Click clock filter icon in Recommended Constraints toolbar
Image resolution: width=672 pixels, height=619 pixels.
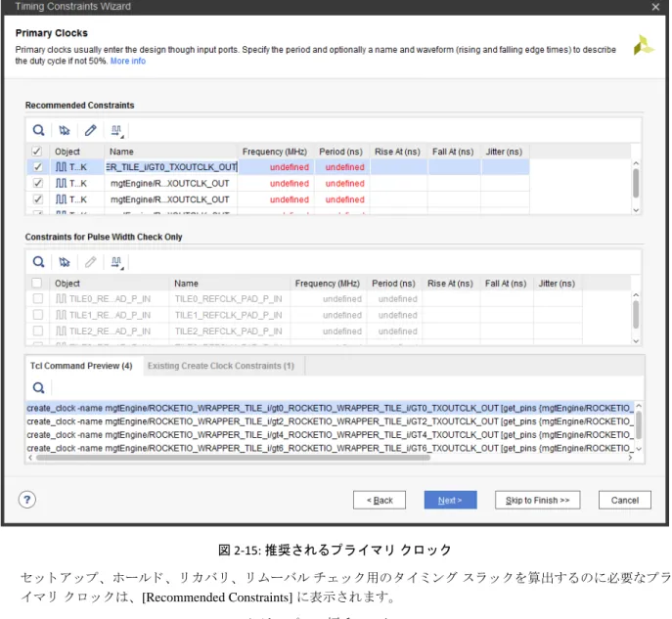coord(65,130)
